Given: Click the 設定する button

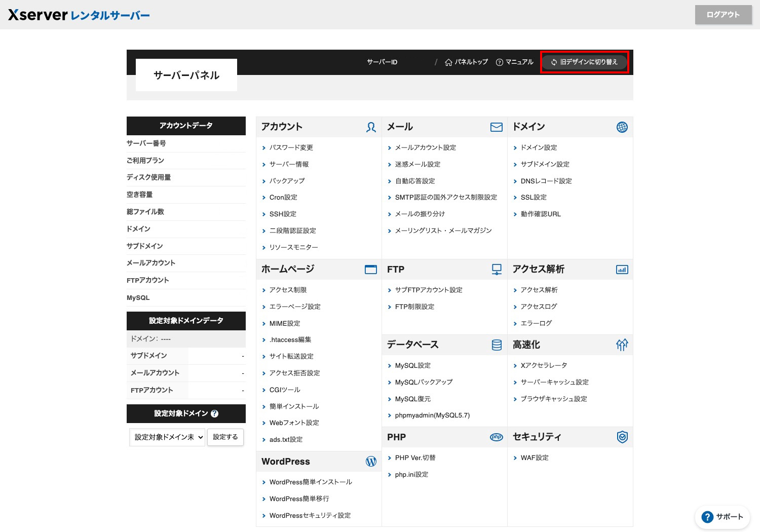Looking at the screenshot, I should pos(225,437).
